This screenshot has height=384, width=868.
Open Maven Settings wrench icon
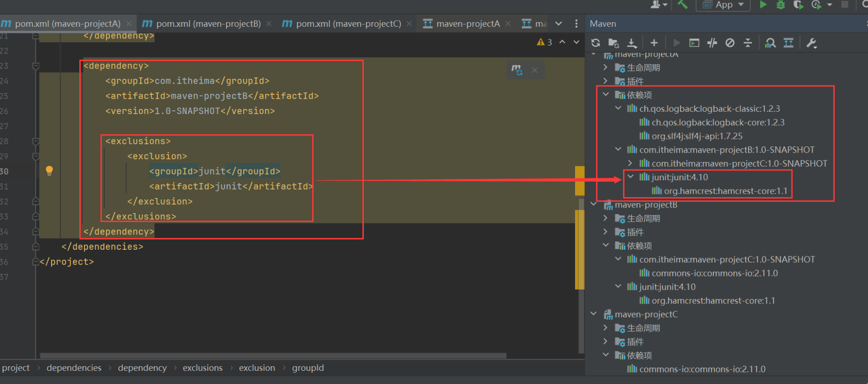click(811, 43)
